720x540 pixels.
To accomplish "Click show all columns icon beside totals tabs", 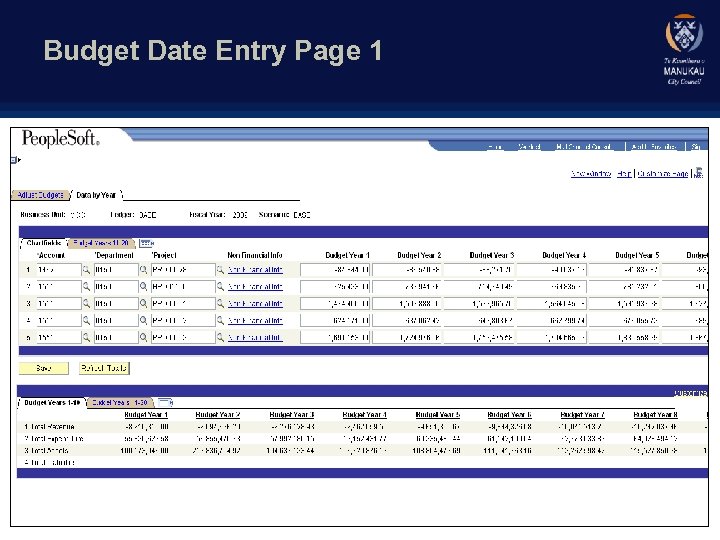I will [x=165, y=402].
